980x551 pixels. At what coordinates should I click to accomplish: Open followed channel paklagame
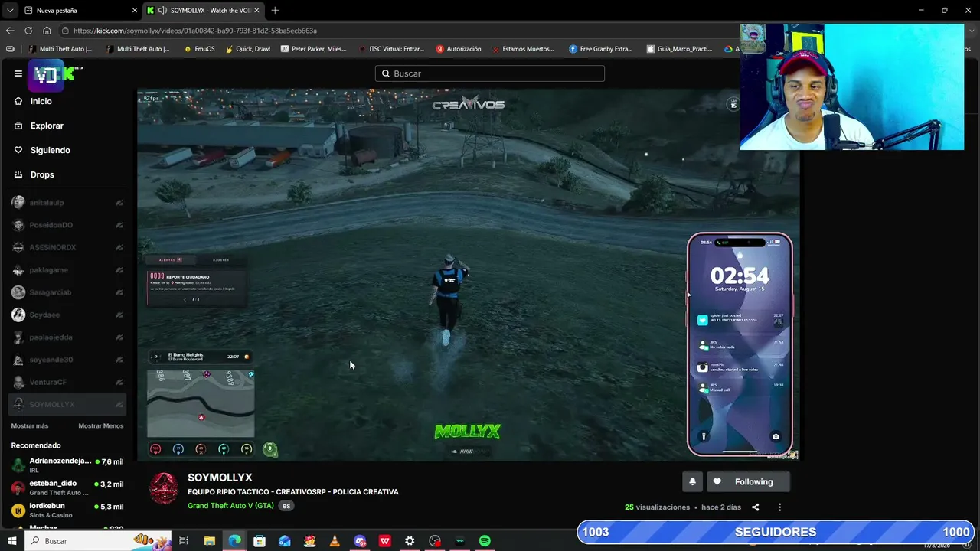coord(67,270)
